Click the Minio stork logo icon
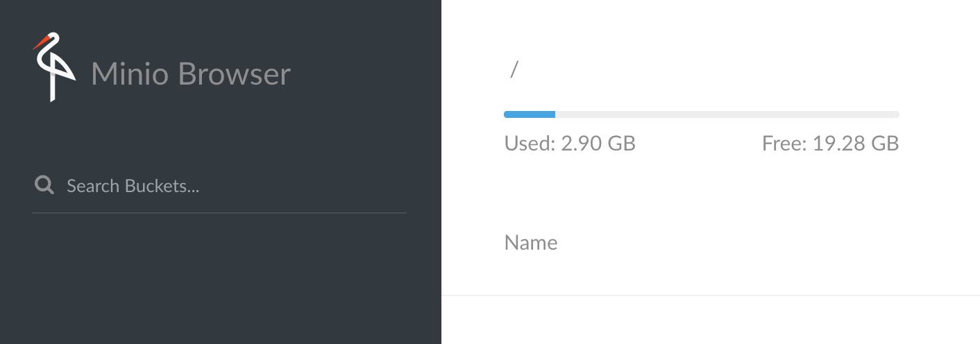The width and height of the screenshot is (980, 344). tap(53, 67)
